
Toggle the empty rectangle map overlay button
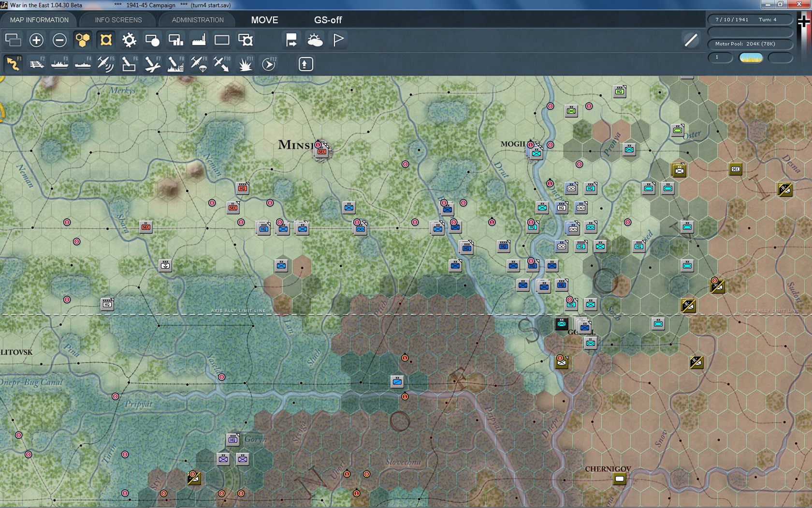coord(222,40)
